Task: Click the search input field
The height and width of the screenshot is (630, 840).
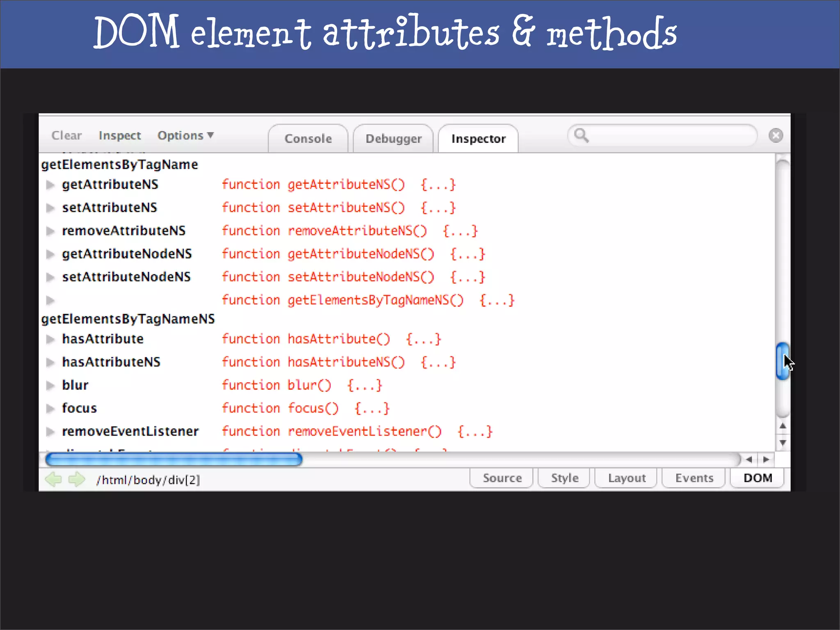Action: (662, 135)
